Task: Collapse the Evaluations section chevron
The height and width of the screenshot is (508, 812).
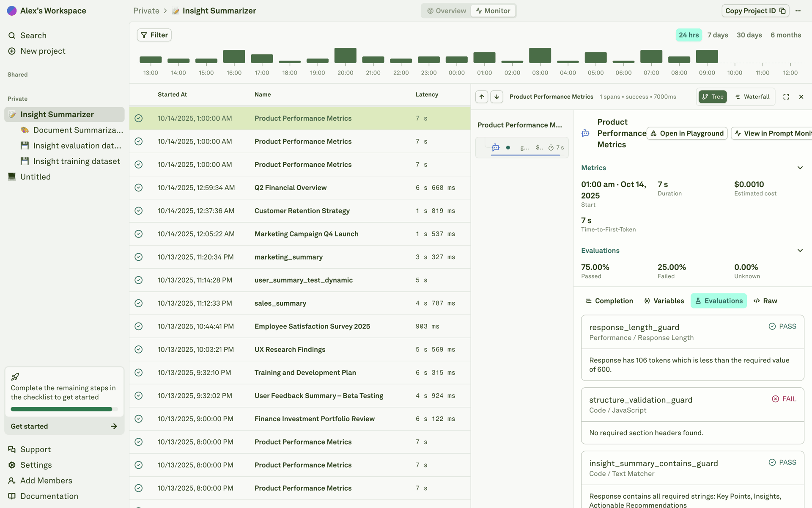Action: [800, 251]
